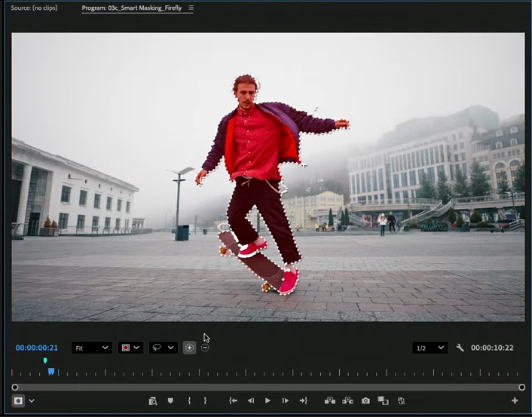Click the Add Marker icon
The image size is (532, 417).
pos(170,401)
